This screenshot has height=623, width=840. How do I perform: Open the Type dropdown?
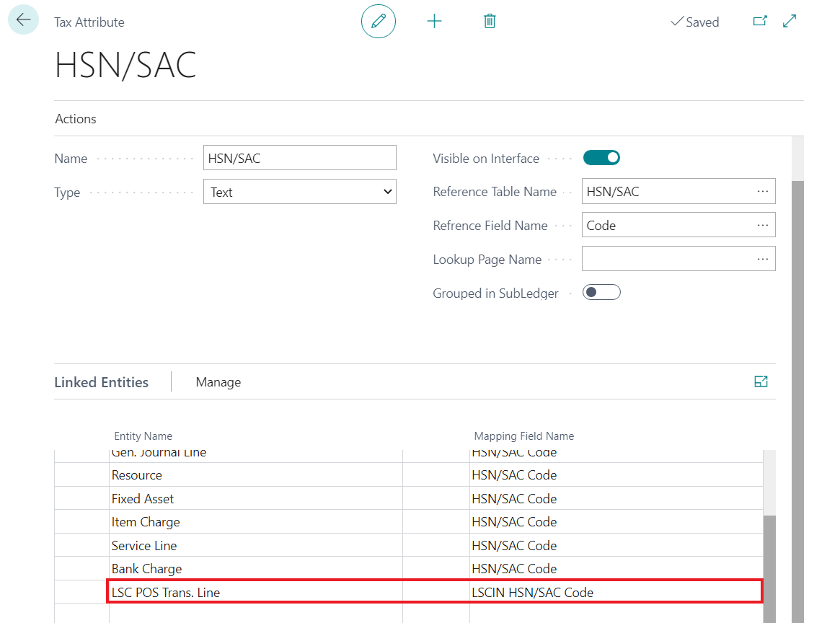(x=299, y=193)
